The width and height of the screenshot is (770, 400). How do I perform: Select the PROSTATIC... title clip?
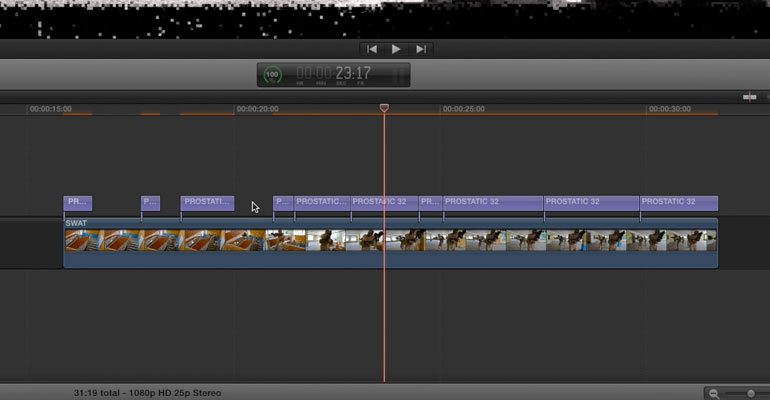322,203
